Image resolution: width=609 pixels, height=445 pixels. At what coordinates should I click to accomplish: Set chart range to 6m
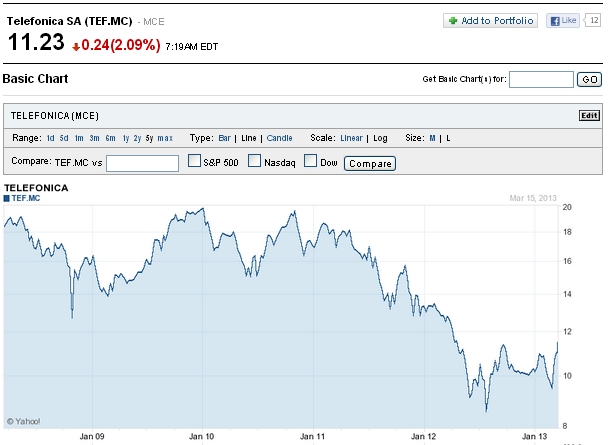point(110,138)
